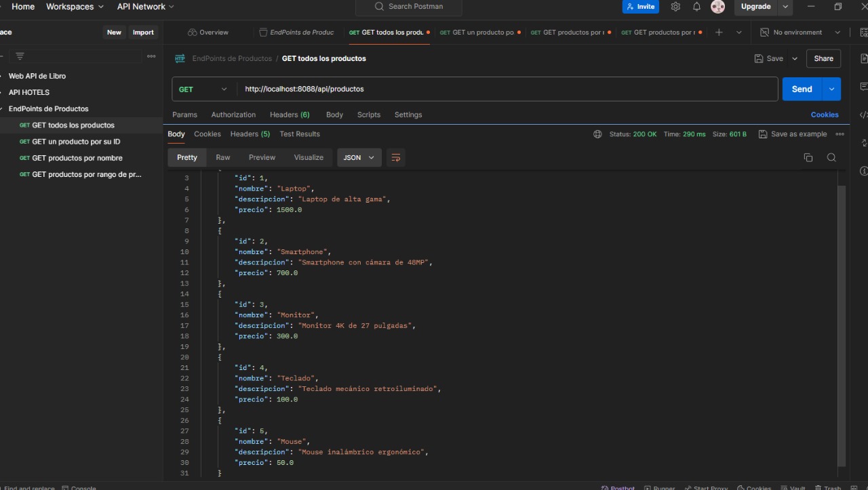Click Start Proxy in the status bar
868x490 pixels.
tap(705, 487)
